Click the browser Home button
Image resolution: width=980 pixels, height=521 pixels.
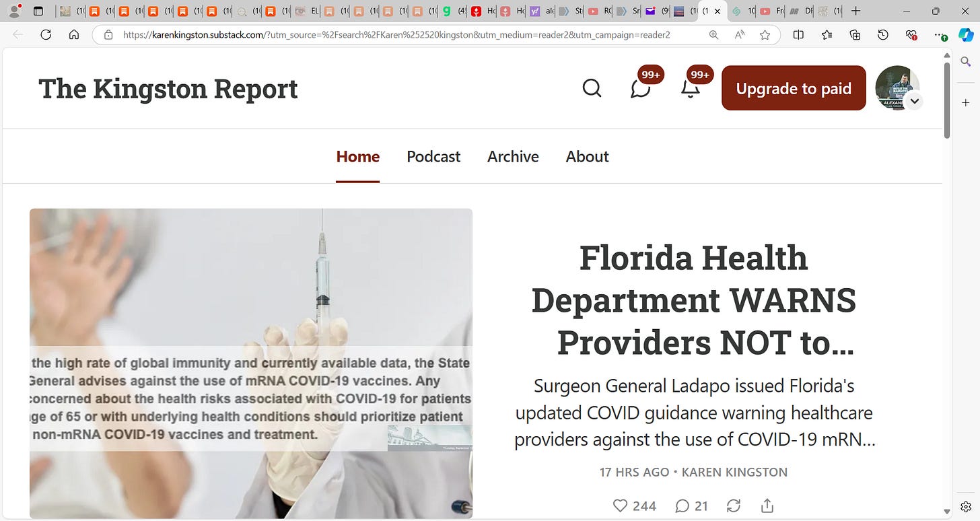tap(74, 34)
